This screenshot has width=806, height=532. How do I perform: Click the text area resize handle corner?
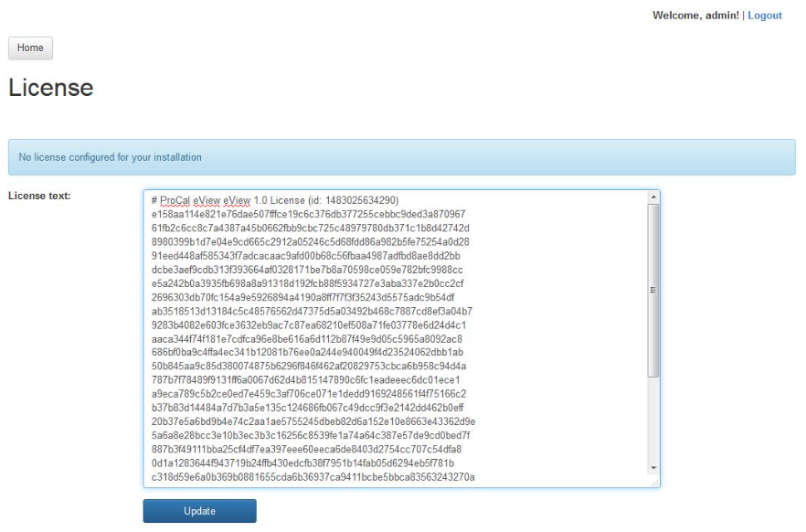(655, 483)
